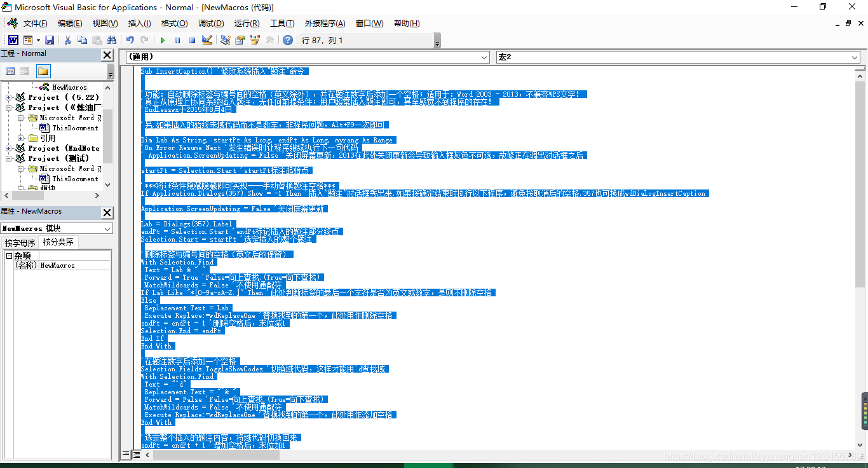Viewport: 868px width, 468px height.
Task: Click the Copy icon in the toolbar
Action: pyautogui.click(x=82, y=40)
